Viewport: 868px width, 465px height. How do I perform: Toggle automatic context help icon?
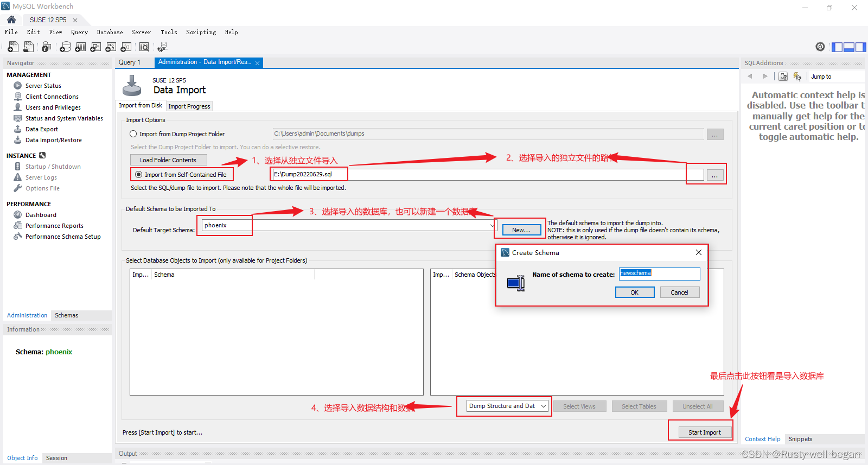797,77
